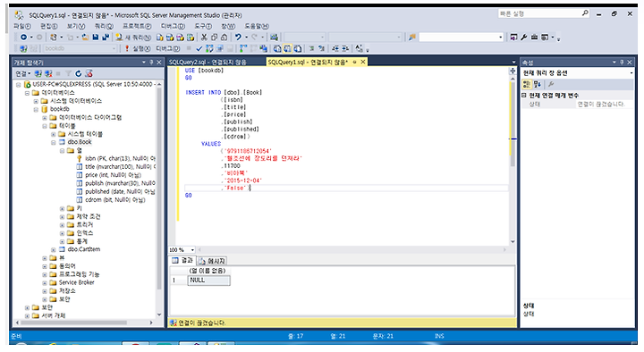This screenshot has width=644, height=352.
Task: Open the 도움말 menu
Action: click(257, 26)
